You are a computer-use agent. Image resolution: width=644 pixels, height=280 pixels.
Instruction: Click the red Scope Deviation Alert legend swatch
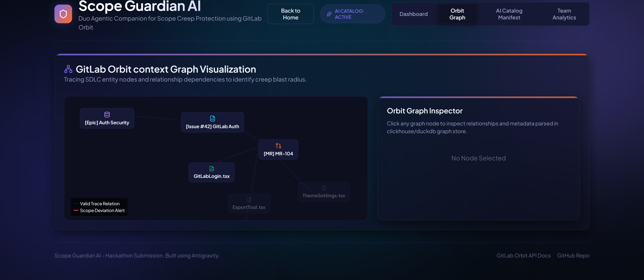76,210
